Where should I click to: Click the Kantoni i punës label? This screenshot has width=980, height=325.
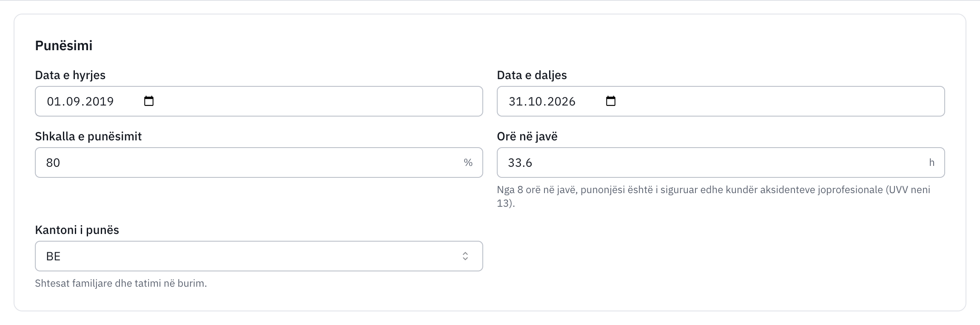pyautogui.click(x=77, y=230)
